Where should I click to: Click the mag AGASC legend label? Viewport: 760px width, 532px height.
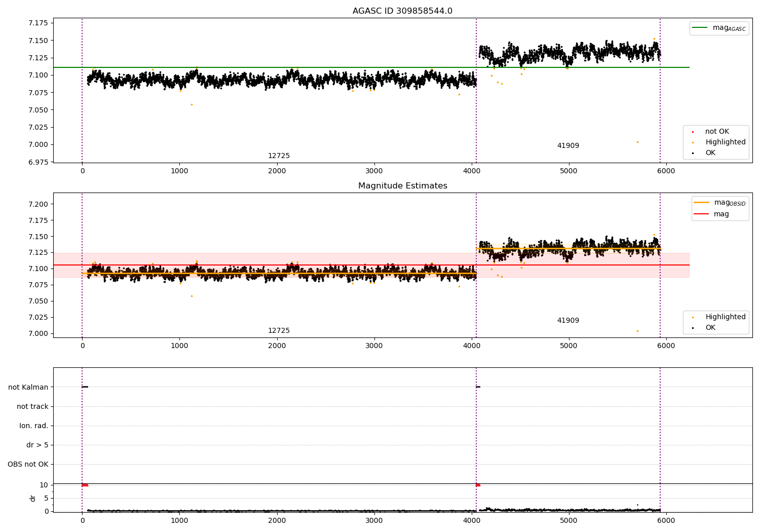point(729,28)
